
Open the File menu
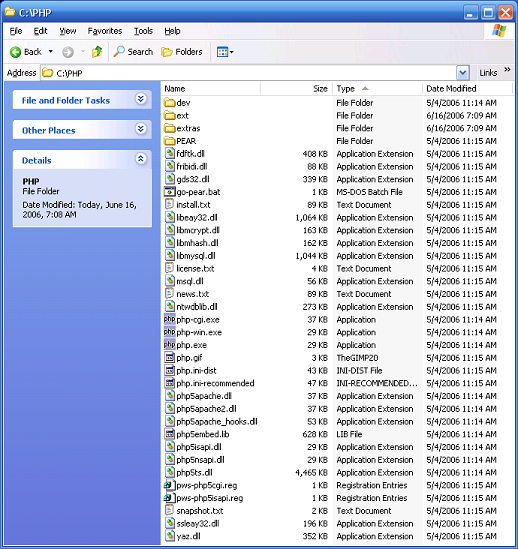pyautogui.click(x=16, y=31)
